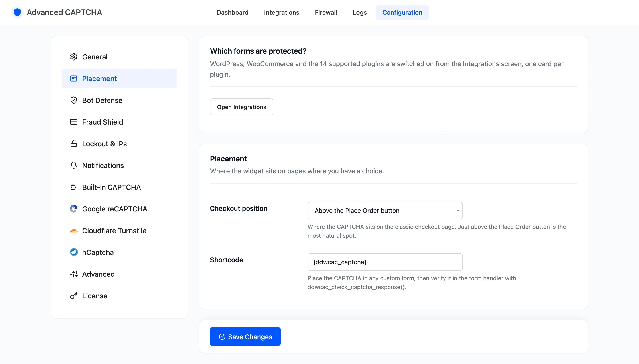639x364 pixels.
Task: Click the Shortcode input field
Action: pyautogui.click(x=385, y=262)
